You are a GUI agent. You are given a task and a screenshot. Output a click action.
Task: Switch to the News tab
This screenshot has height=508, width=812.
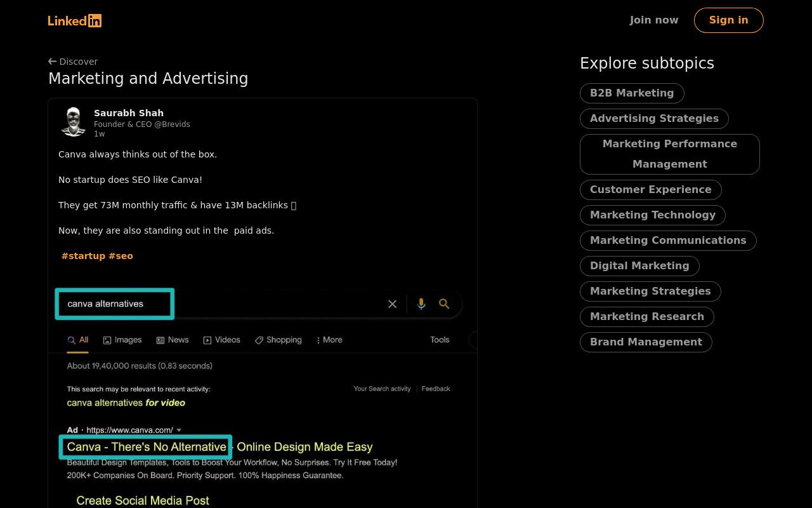[173, 340]
